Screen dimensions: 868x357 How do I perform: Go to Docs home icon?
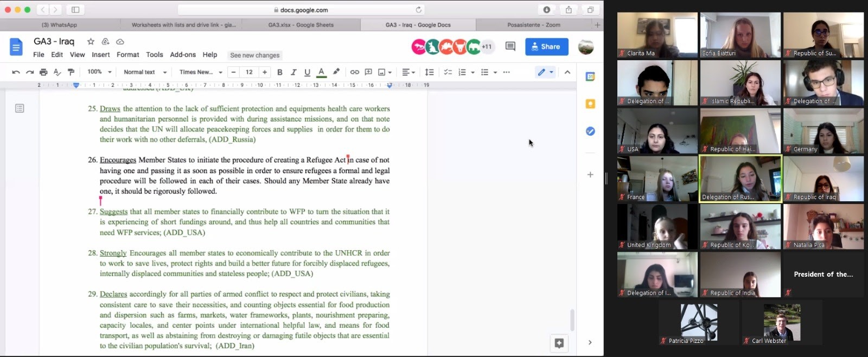tap(16, 47)
